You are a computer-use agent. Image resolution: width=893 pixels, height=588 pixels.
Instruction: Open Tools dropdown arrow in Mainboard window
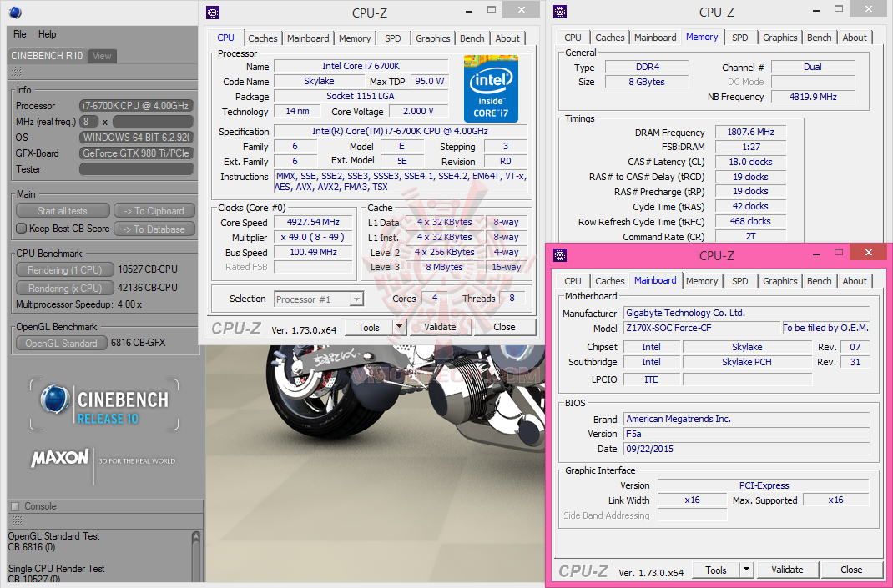[747, 570]
